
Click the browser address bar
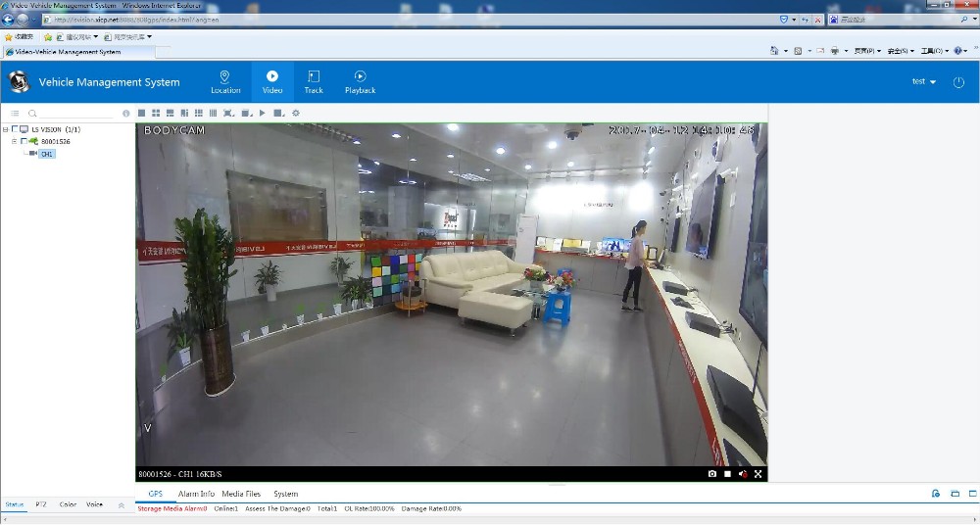pos(410,20)
